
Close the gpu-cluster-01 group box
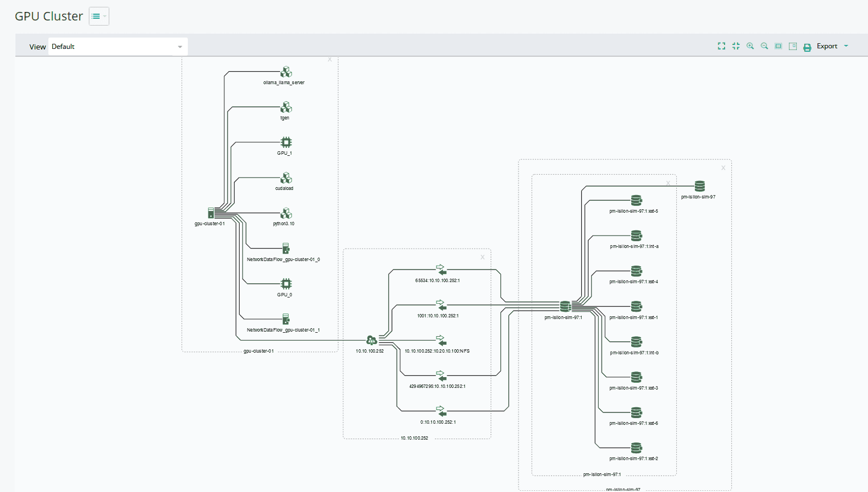pos(330,60)
